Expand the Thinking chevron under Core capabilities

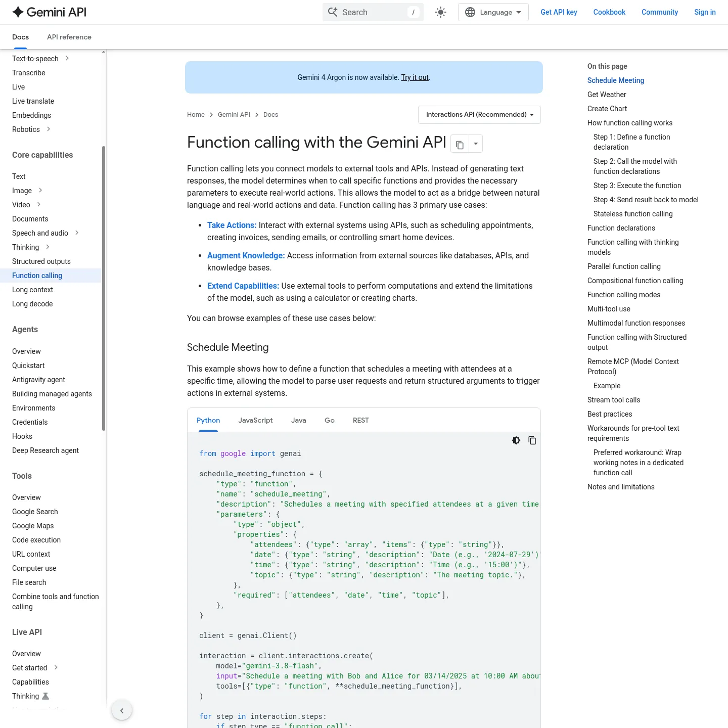tap(48, 247)
